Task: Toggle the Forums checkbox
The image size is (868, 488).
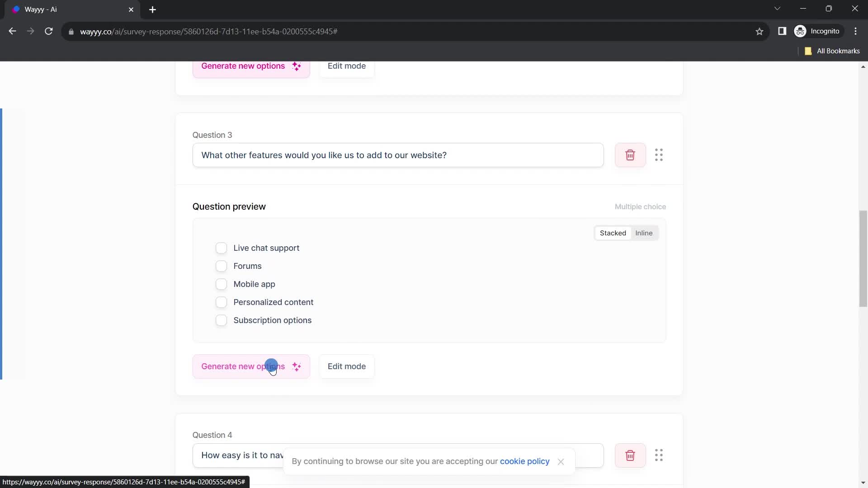Action: tap(222, 266)
